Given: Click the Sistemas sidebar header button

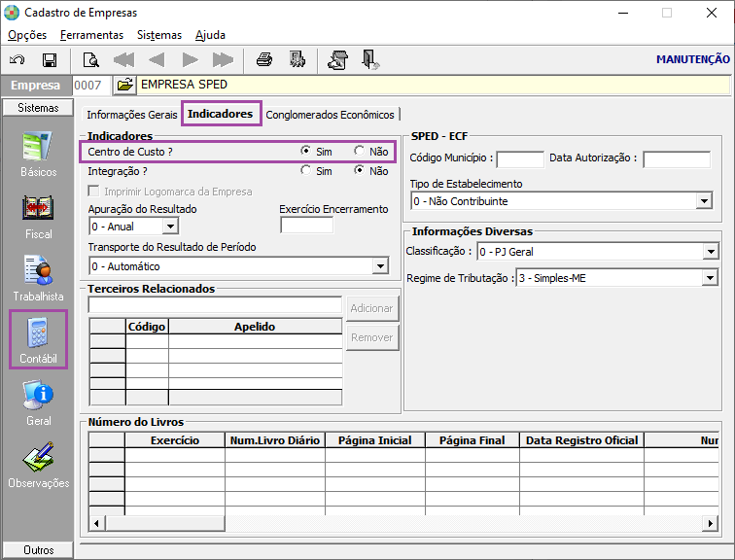Looking at the screenshot, I should (38, 107).
